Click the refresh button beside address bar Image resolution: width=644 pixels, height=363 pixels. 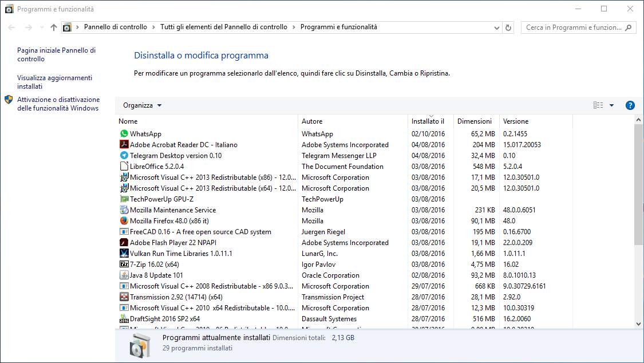click(508, 27)
